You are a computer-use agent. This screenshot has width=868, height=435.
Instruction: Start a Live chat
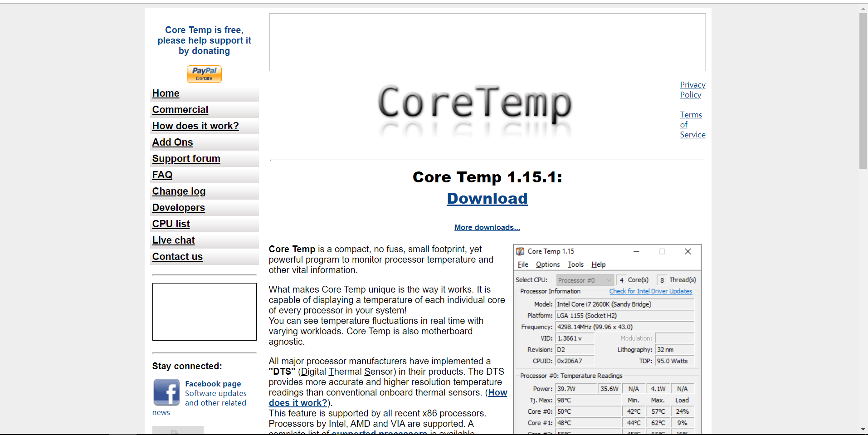pyautogui.click(x=173, y=240)
